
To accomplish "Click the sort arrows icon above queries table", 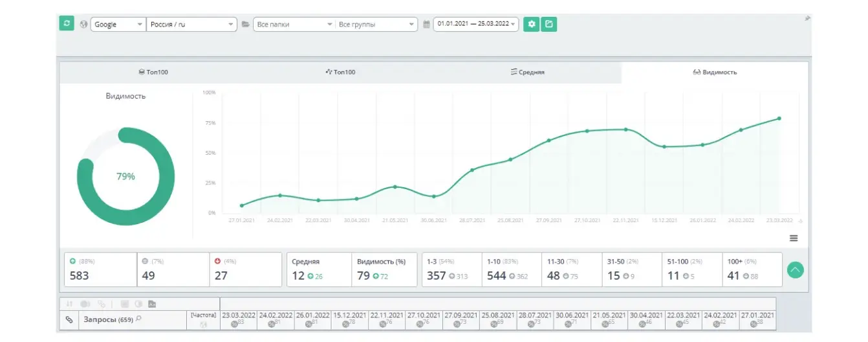I will pyautogui.click(x=69, y=303).
